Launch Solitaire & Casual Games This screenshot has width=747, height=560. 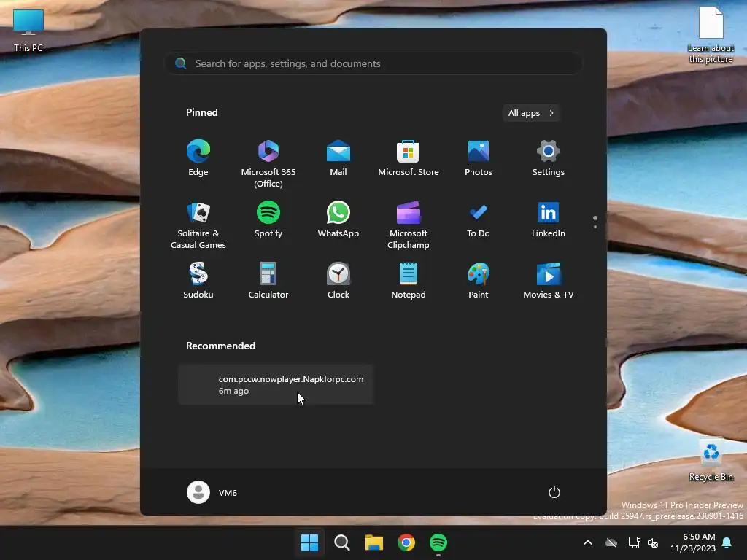[198, 225]
